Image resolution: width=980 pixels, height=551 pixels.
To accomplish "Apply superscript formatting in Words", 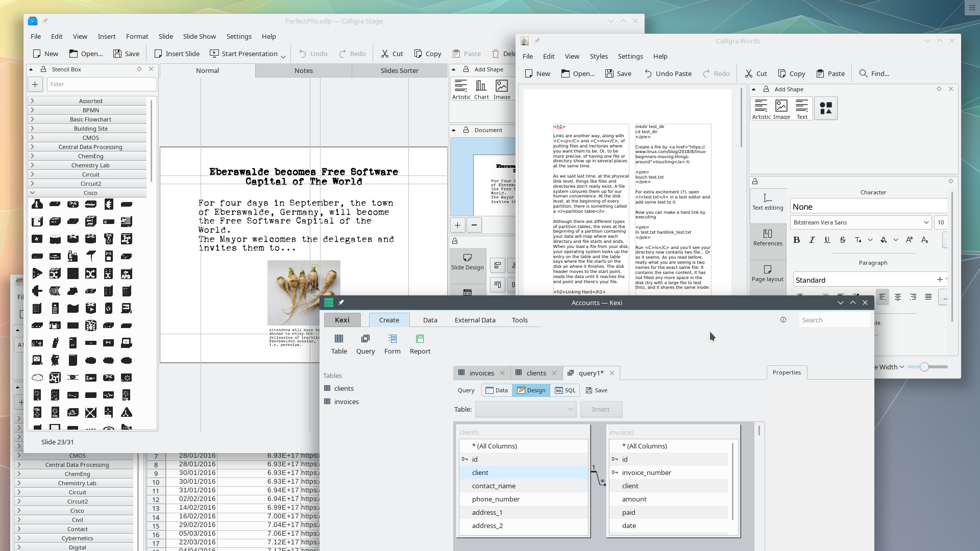I will (909, 240).
